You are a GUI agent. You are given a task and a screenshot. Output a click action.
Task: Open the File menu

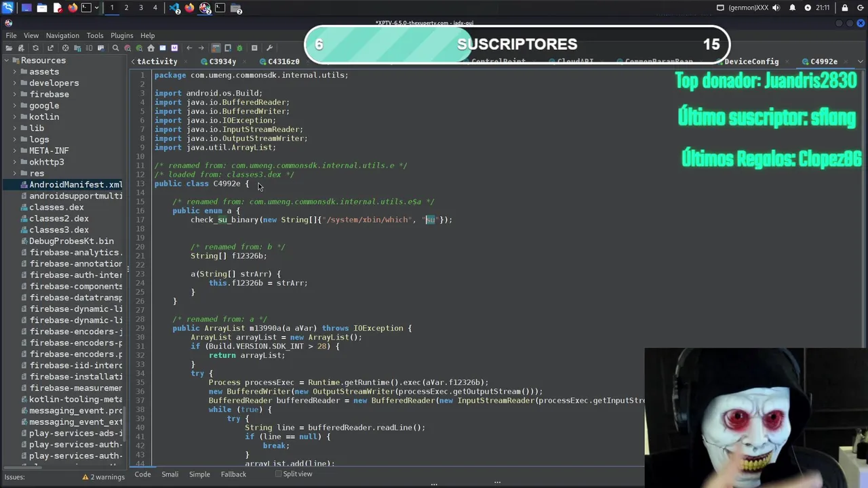11,35
